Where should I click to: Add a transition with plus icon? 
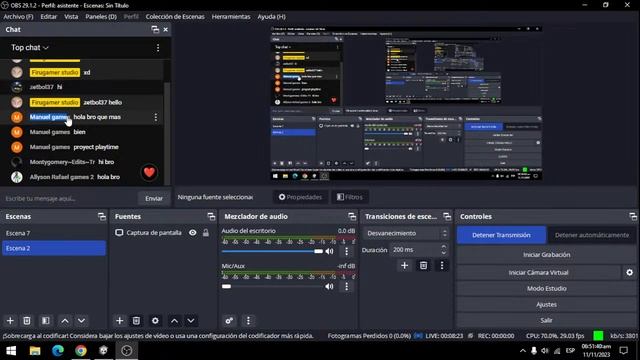[x=404, y=266]
